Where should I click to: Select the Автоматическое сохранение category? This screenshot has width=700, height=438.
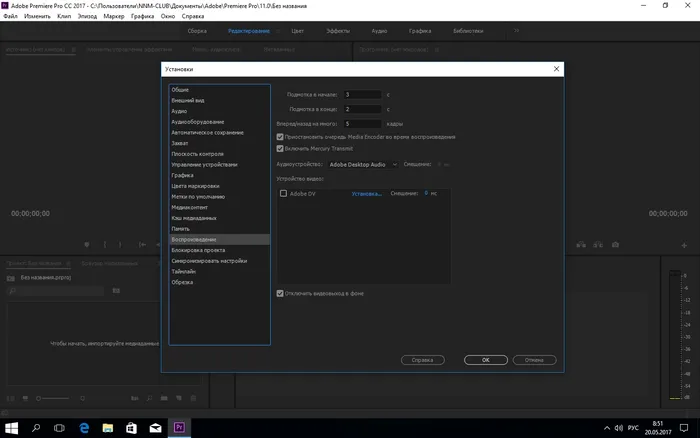coord(219,133)
